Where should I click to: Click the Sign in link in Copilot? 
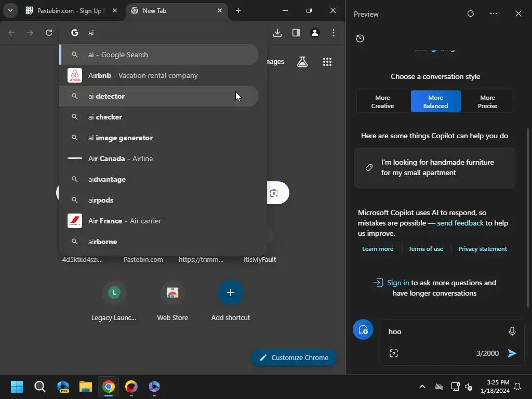pos(398,283)
